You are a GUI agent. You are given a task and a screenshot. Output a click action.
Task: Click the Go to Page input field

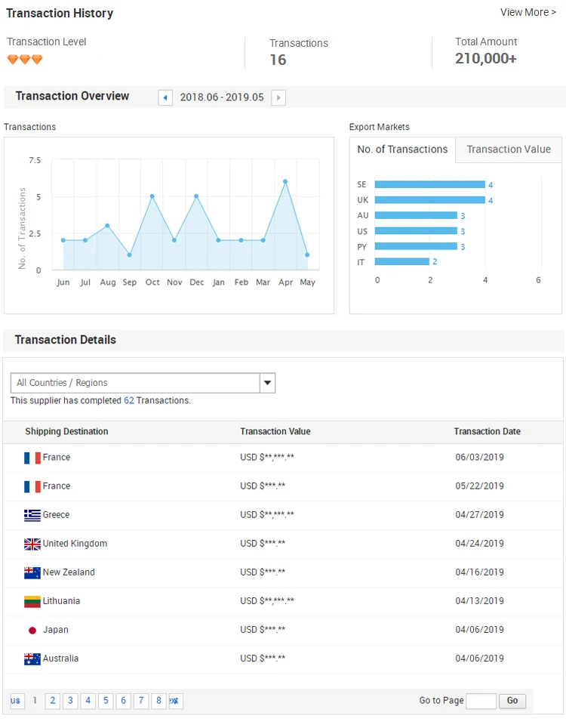[481, 701]
